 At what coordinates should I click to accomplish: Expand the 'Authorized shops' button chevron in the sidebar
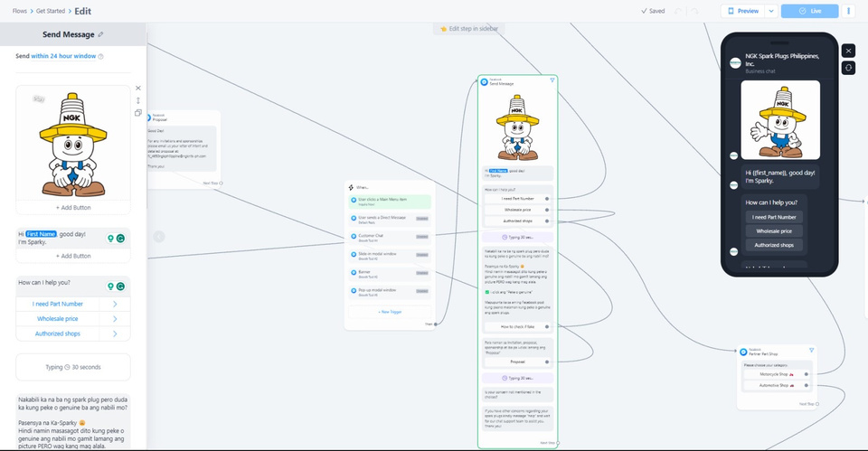[115, 334]
